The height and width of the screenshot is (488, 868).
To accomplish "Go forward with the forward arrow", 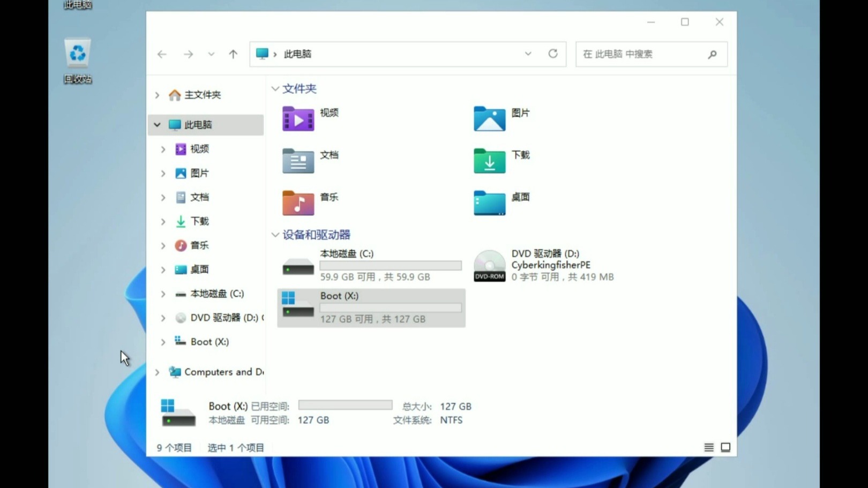I will (188, 54).
